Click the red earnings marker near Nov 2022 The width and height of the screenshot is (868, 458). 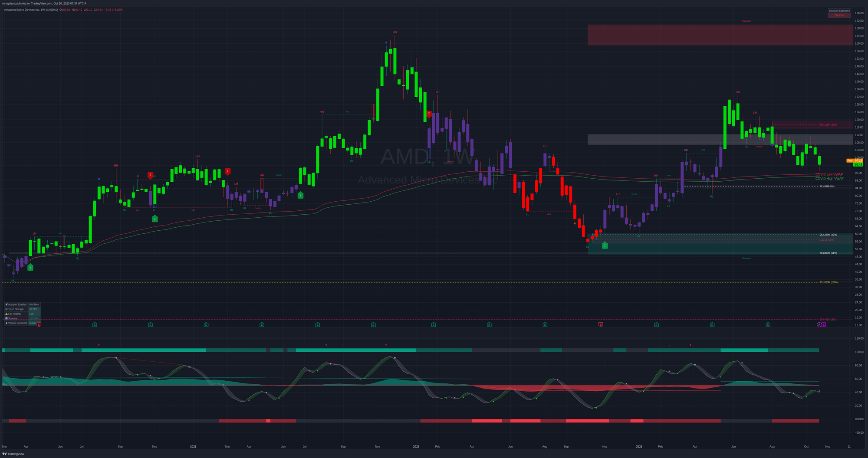coord(601,324)
